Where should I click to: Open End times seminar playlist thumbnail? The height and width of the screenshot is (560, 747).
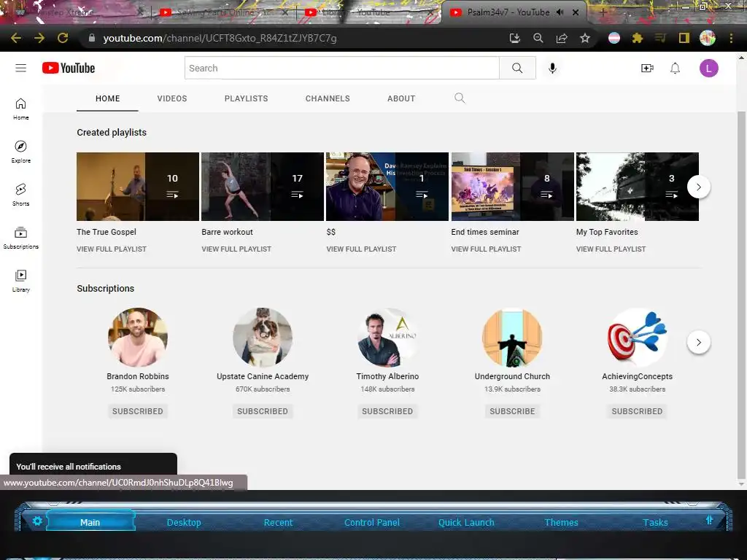click(x=513, y=187)
